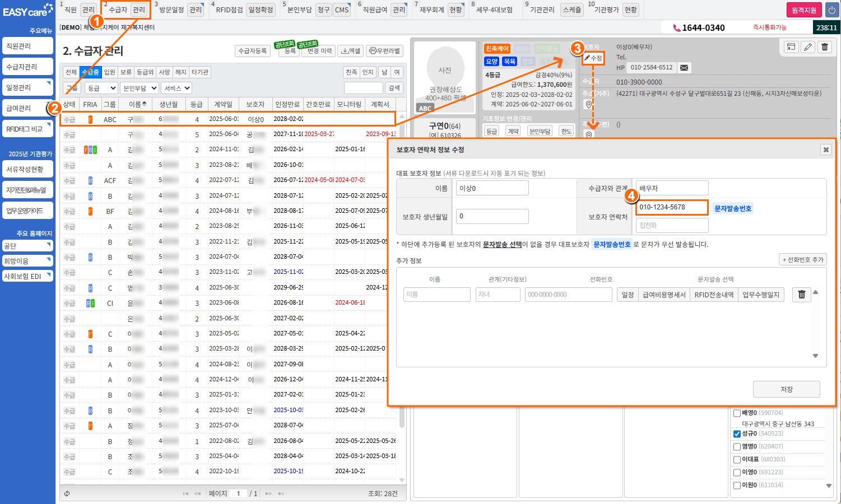Screen dimensions: 841x504
Task: Click the pencil edit icon beside the trash icon
Action: pos(808,47)
